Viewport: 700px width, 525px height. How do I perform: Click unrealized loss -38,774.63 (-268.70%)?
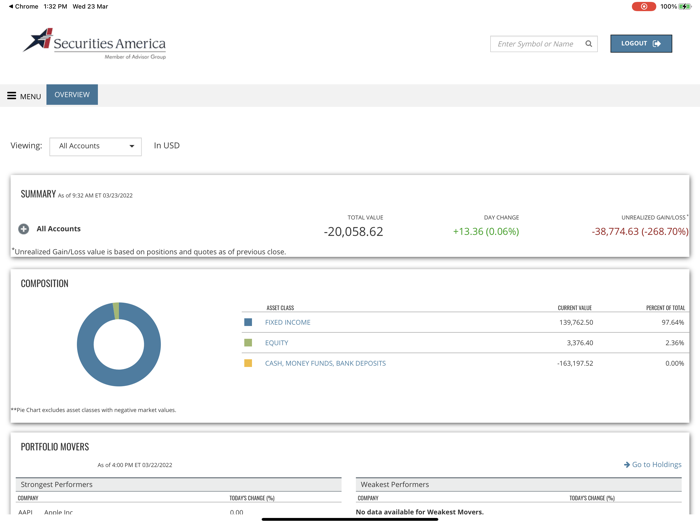pos(640,232)
